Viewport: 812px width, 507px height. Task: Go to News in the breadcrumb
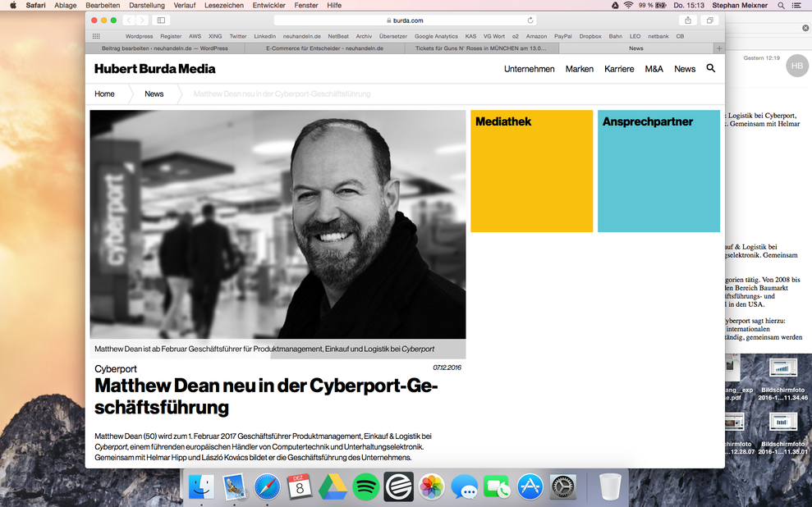pyautogui.click(x=154, y=94)
